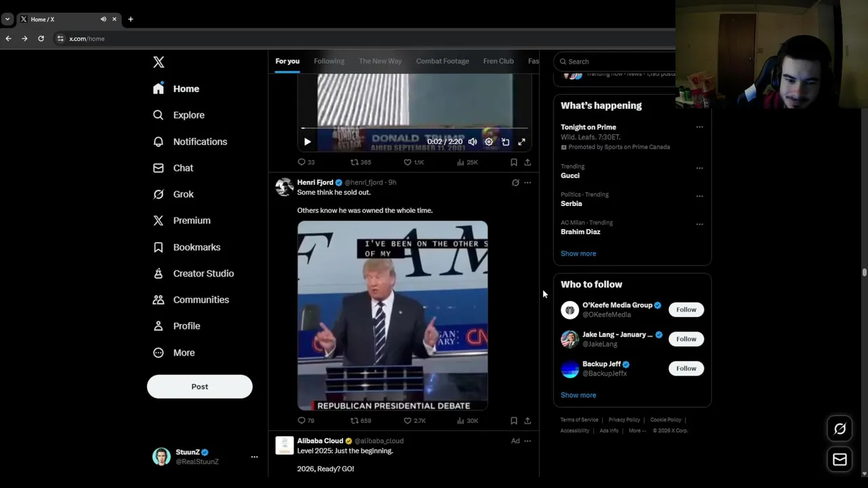Expand the More menu in sidebar

pos(174,352)
